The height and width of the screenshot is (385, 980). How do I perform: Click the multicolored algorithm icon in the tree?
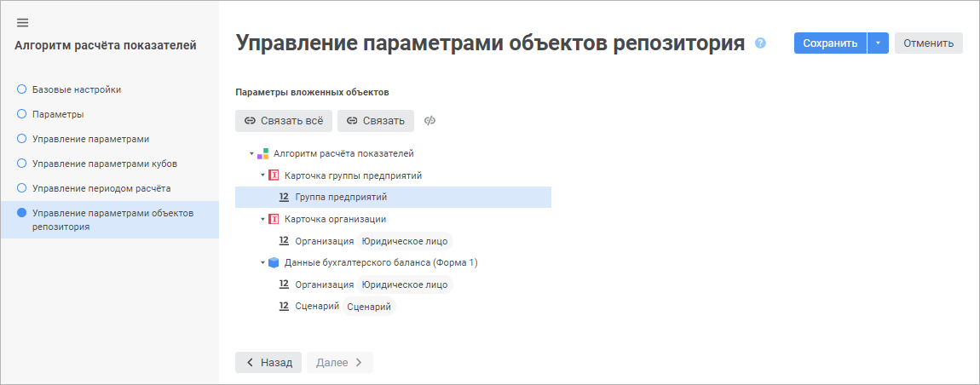click(263, 154)
